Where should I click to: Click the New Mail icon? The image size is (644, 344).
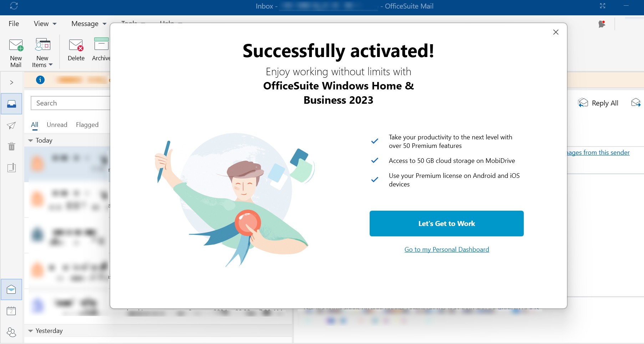click(x=16, y=46)
